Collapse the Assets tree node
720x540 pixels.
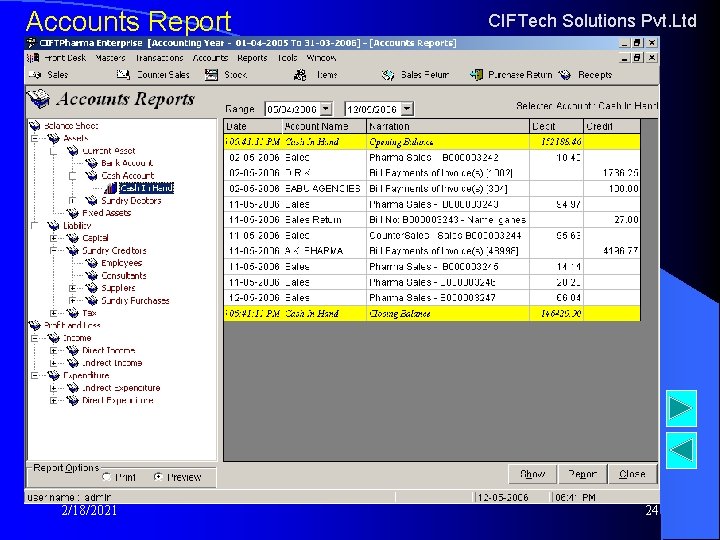pos(34,138)
